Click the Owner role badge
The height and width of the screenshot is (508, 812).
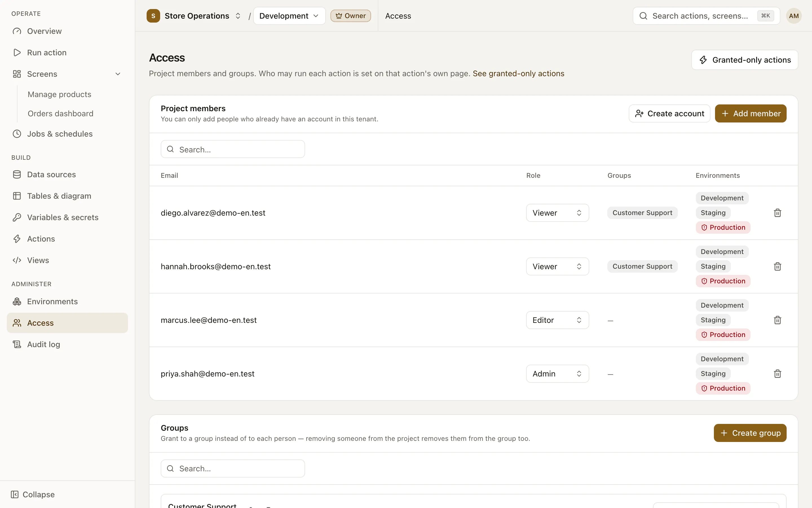350,16
